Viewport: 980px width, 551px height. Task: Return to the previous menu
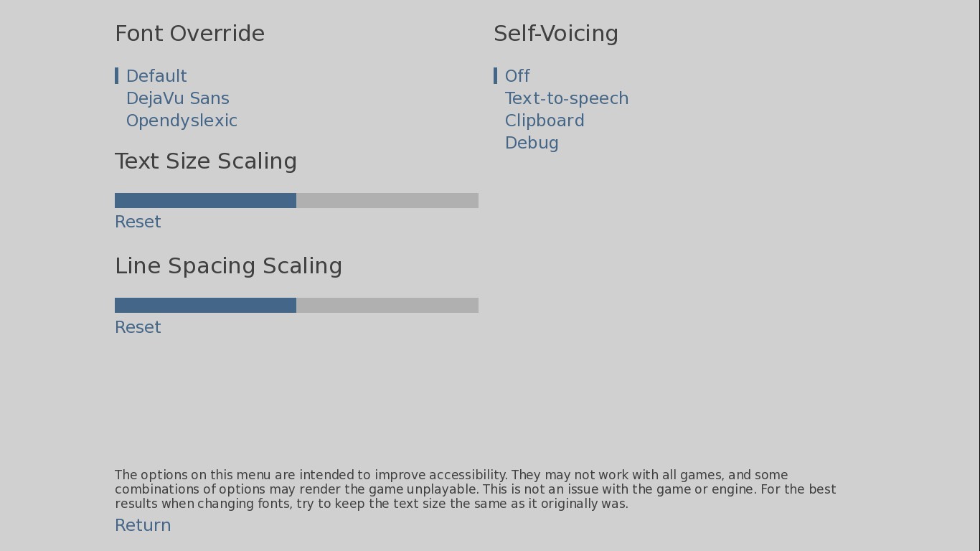coord(143,525)
